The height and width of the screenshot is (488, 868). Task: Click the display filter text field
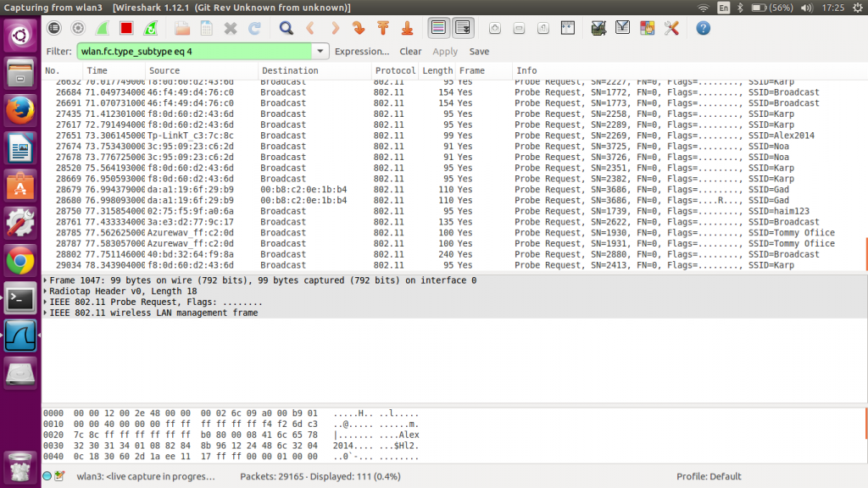point(194,52)
